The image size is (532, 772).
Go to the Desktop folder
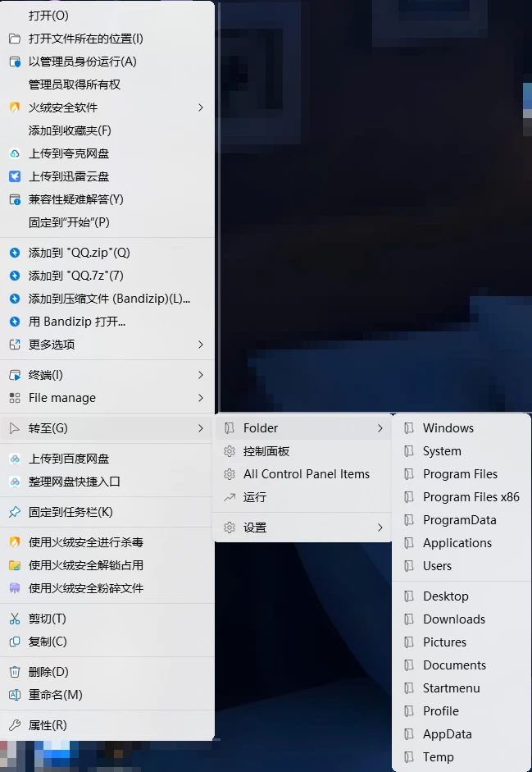(462, 596)
